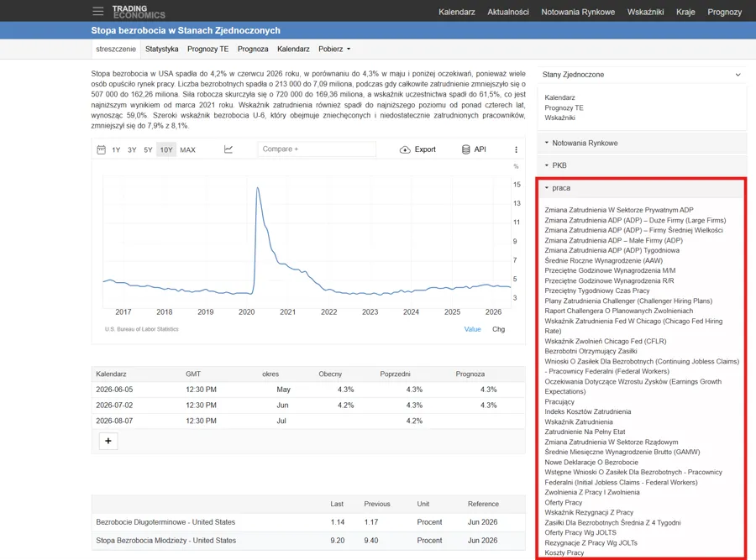This screenshot has width=756, height=560.
Task: Open the U.S. Bureau of Labor Statistics source
Action: pos(142,329)
